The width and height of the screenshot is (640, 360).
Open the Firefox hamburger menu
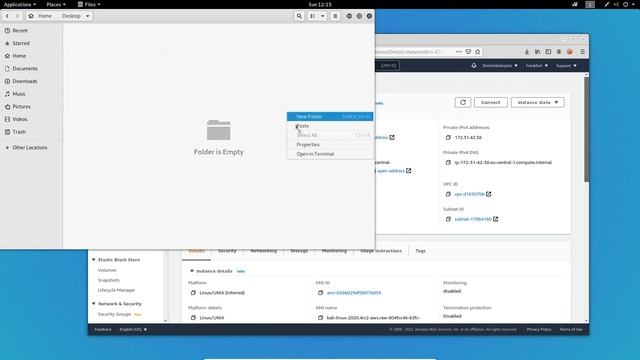point(582,52)
